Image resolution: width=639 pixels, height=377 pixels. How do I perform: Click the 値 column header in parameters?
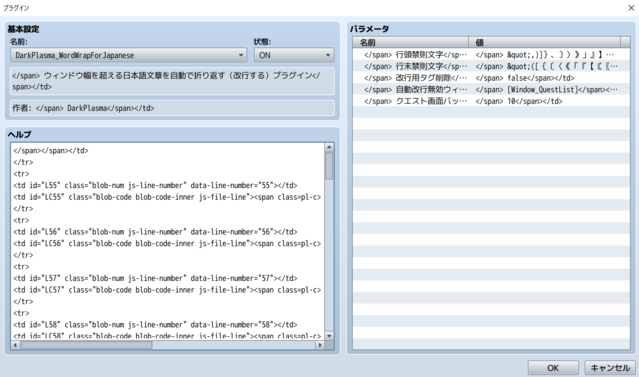point(544,42)
